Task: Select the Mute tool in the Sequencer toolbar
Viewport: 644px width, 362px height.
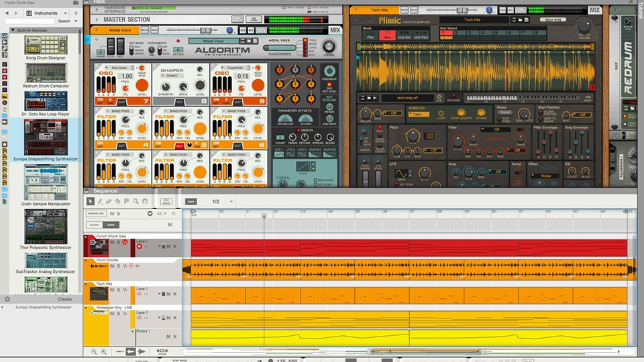Action: pyautogui.click(x=127, y=202)
